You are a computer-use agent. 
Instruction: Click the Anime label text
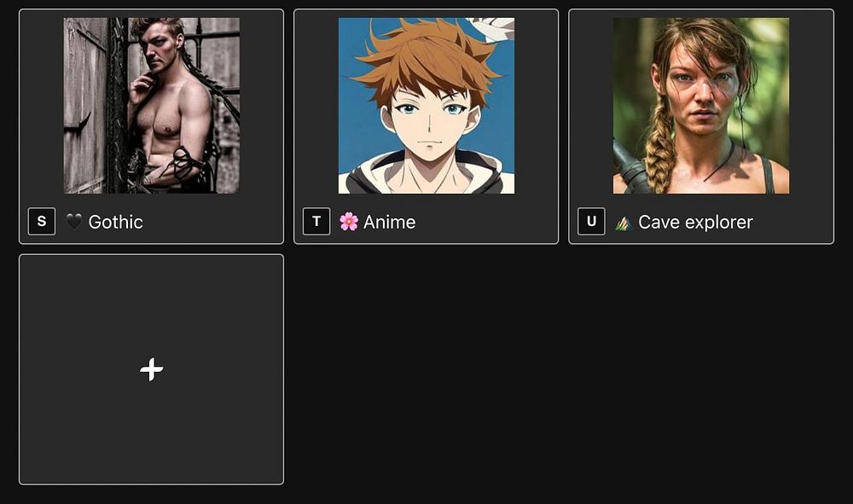pyautogui.click(x=390, y=222)
